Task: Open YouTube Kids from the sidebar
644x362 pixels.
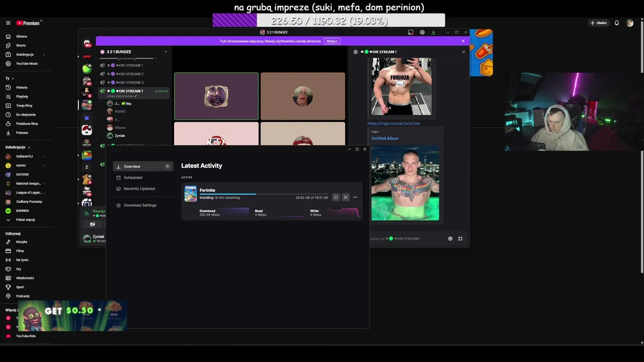Action: click(26, 336)
